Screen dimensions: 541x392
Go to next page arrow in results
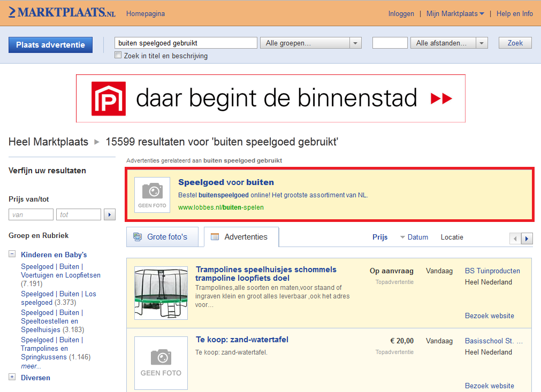(x=527, y=239)
